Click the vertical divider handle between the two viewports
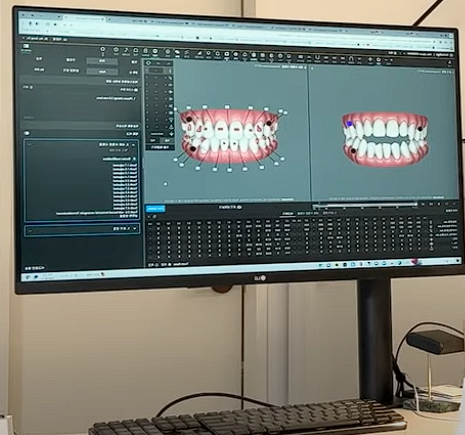The image size is (465, 435). (309, 133)
